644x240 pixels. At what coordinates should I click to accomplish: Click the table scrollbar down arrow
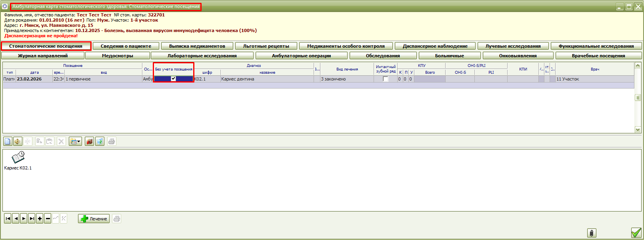(638, 129)
